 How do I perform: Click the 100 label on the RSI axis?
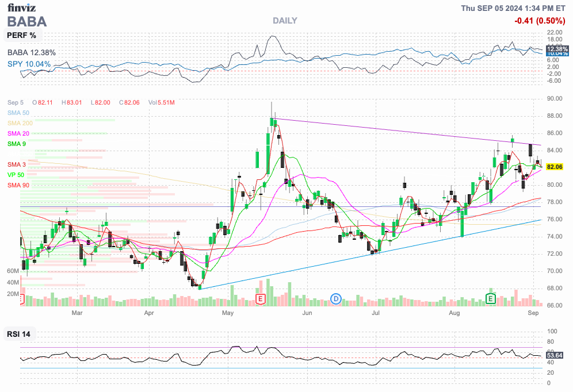552,332
